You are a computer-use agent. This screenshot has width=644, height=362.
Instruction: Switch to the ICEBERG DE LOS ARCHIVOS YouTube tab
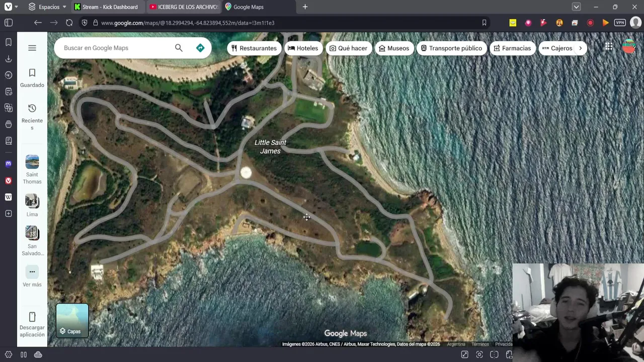(x=184, y=7)
